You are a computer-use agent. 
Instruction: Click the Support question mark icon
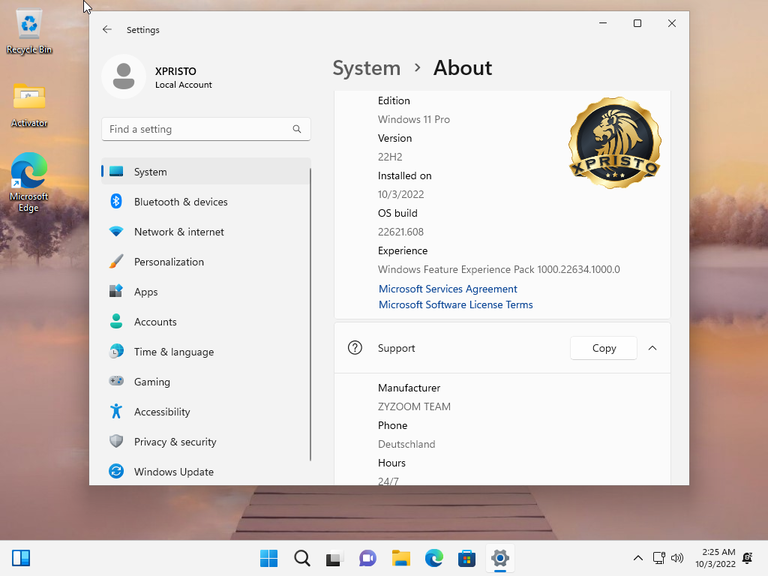[355, 348]
